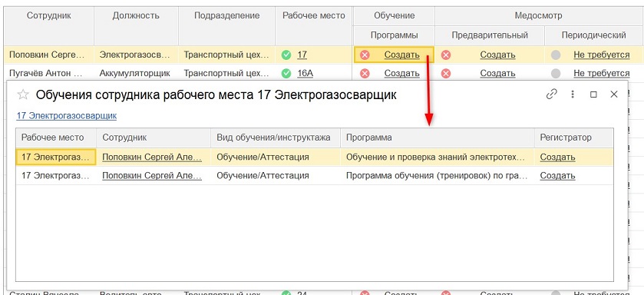Click Не требуется link in Пугачёв's row
The width and height of the screenshot is (644, 295).
click(x=601, y=73)
